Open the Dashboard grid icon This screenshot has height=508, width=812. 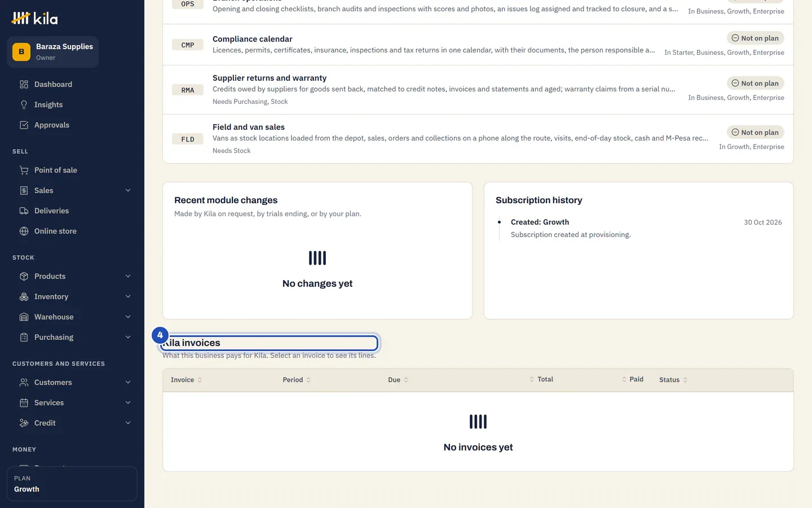click(24, 84)
